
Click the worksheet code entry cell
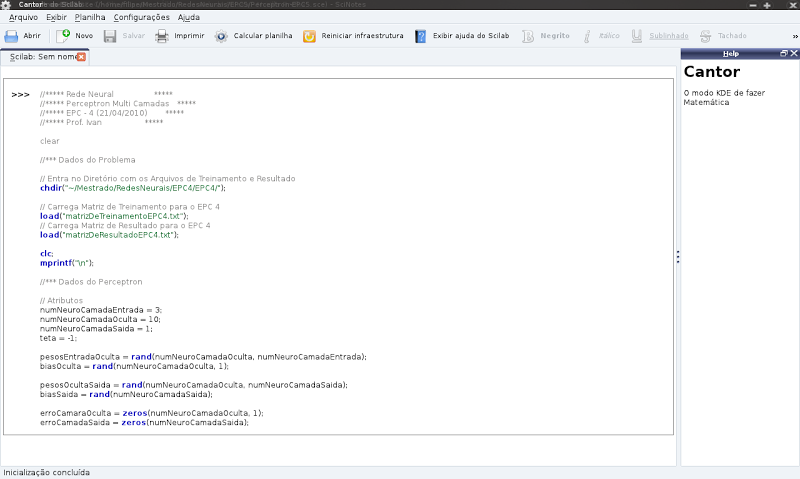coord(338,257)
